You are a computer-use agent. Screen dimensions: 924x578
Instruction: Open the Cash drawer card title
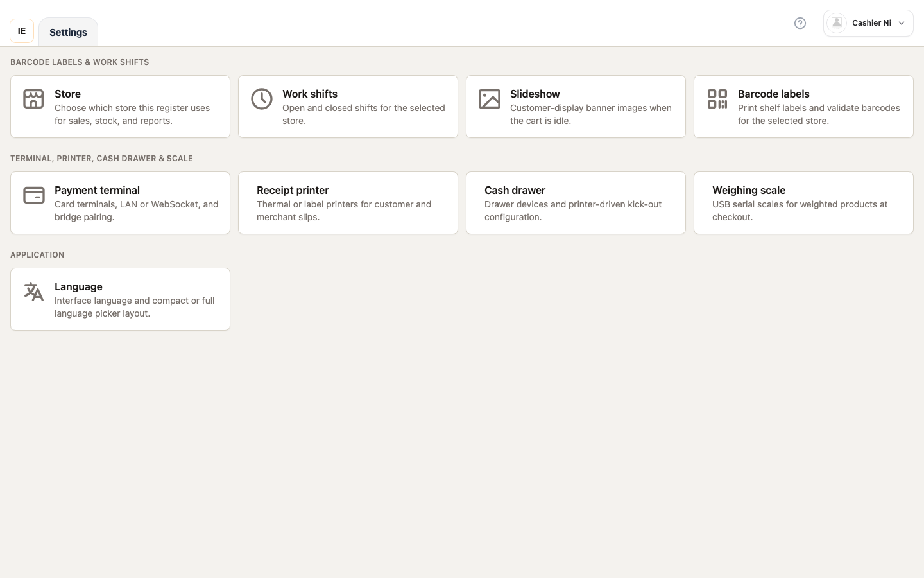pyautogui.click(x=515, y=190)
